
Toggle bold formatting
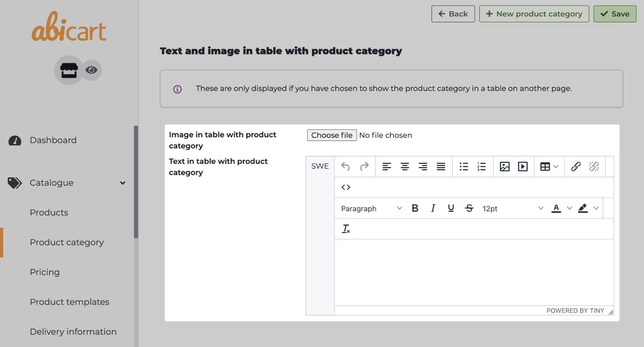[415, 208]
